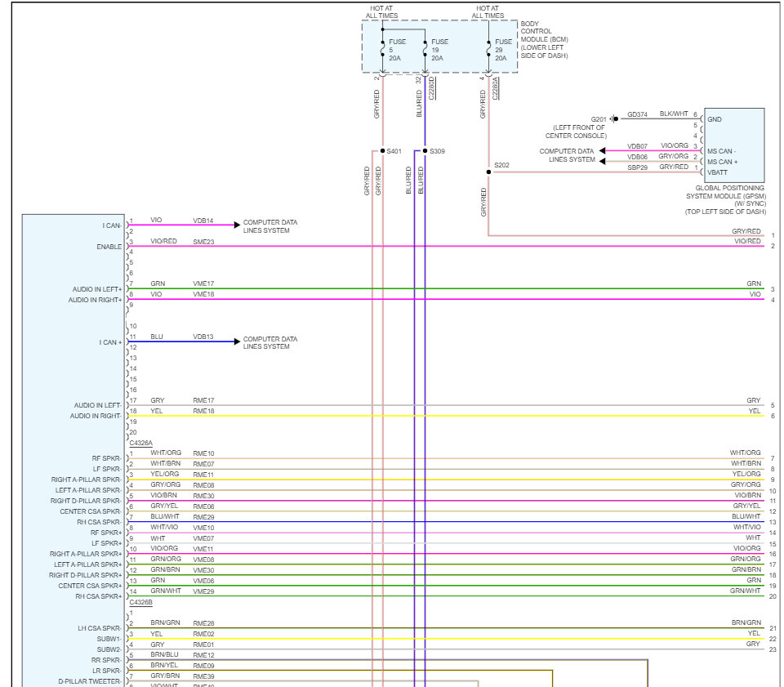Select the S309 splice dot
Screen dimensions: 784x687
coord(425,150)
